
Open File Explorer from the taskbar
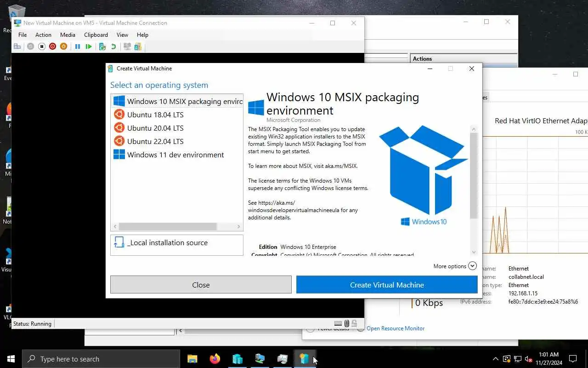(192, 359)
